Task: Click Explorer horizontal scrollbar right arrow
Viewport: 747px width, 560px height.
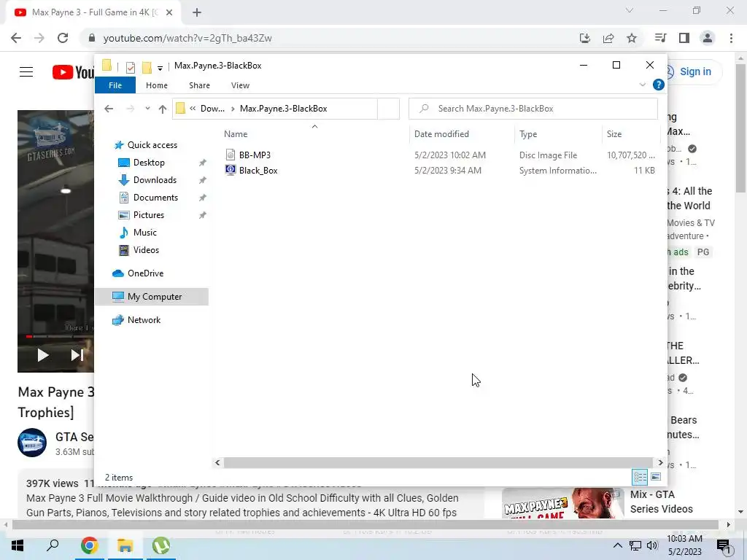Action: click(660, 462)
